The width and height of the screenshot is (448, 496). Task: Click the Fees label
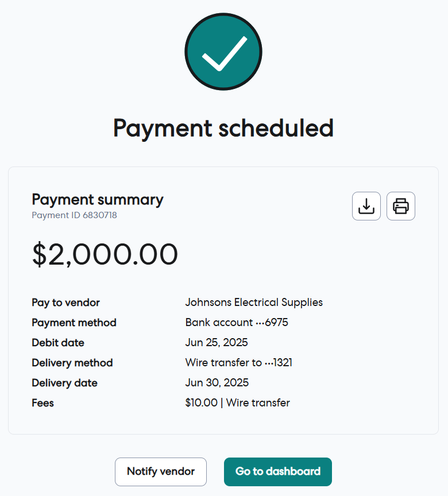coord(43,403)
